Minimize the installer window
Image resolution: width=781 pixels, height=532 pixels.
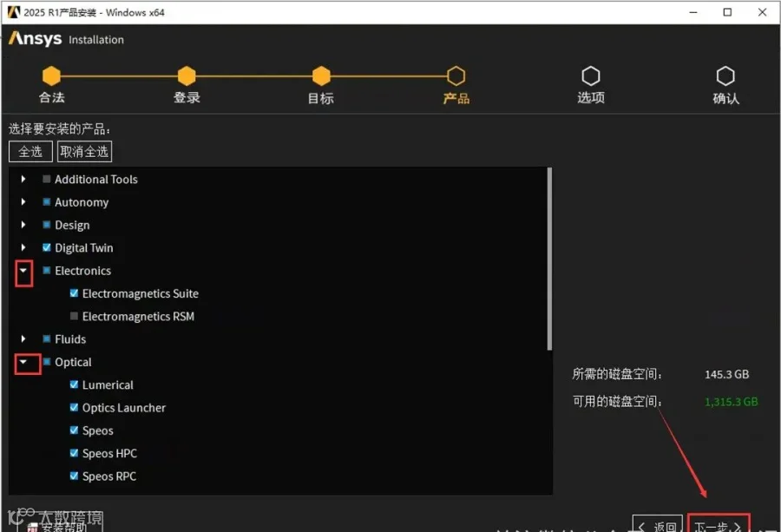click(x=692, y=12)
